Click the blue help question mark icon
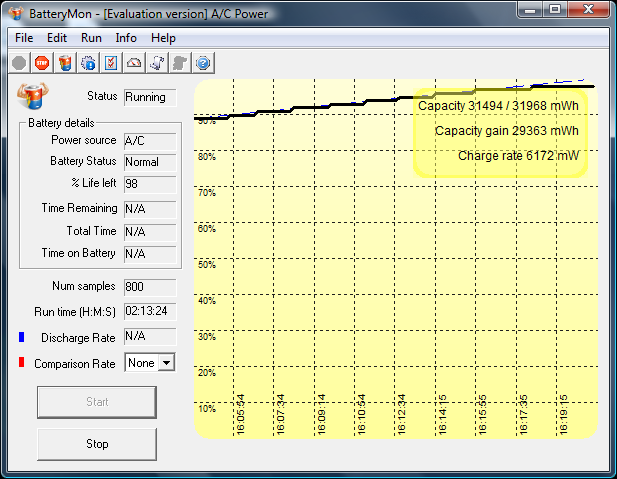The image size is (617, 479). pyautogui.click(x=203, y=62)
